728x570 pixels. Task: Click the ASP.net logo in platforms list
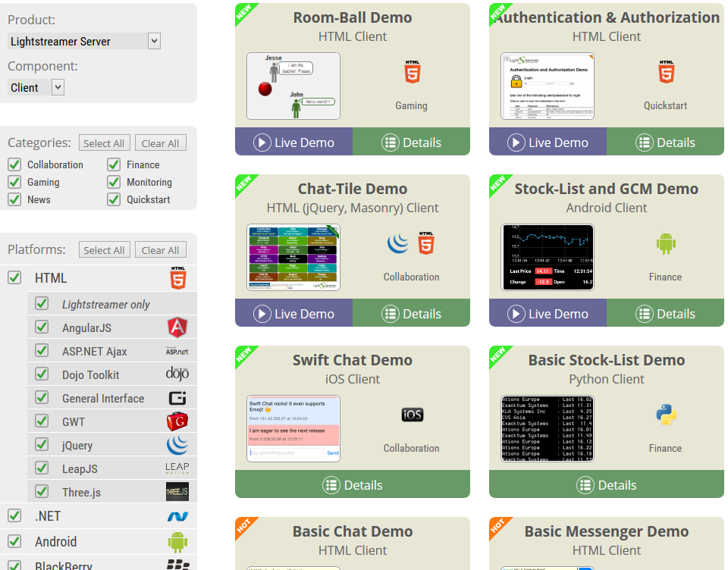tap(177, 351)
